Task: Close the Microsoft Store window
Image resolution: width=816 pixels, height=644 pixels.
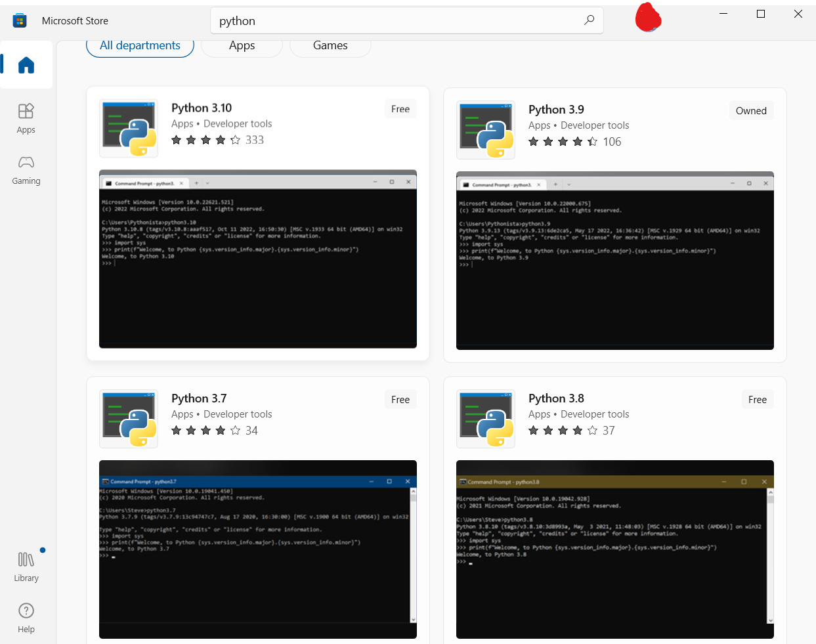Action: click(798, 14)
